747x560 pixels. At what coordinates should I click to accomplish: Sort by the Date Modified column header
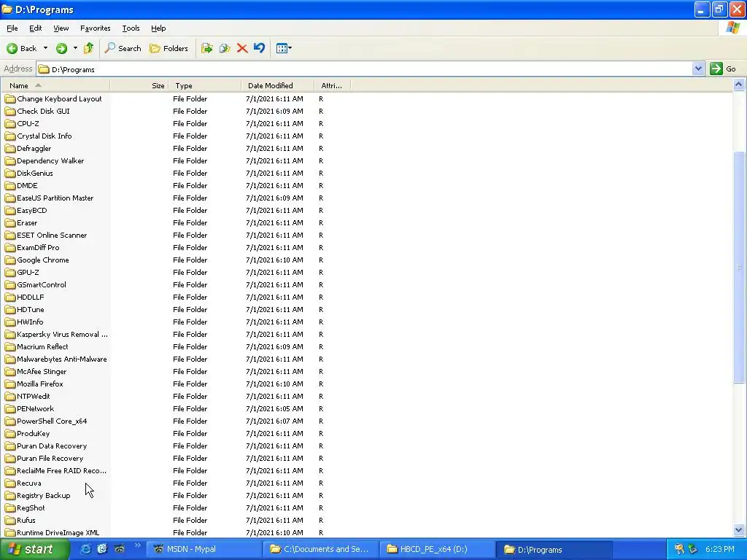278,86
